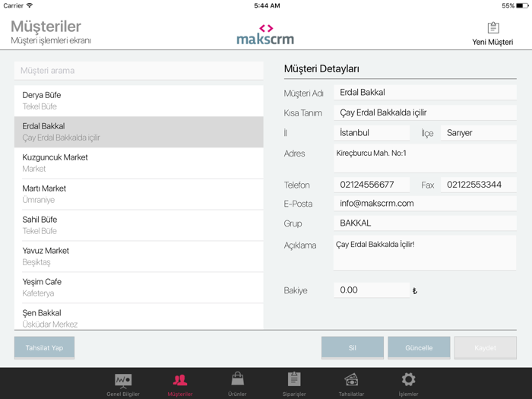Select the Müşteriler people icon
The width and height of the screenshot is (532, 399).
pos(180,379)
